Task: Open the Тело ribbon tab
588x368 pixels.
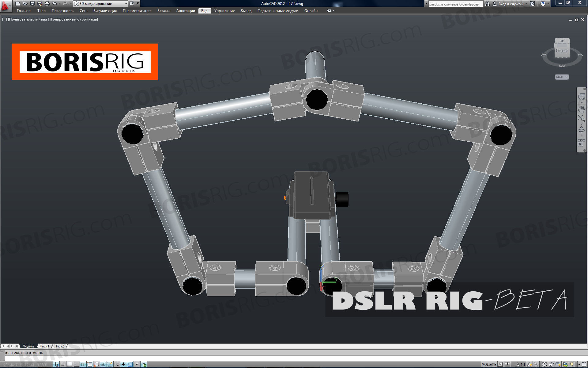Action: [41, 11]
